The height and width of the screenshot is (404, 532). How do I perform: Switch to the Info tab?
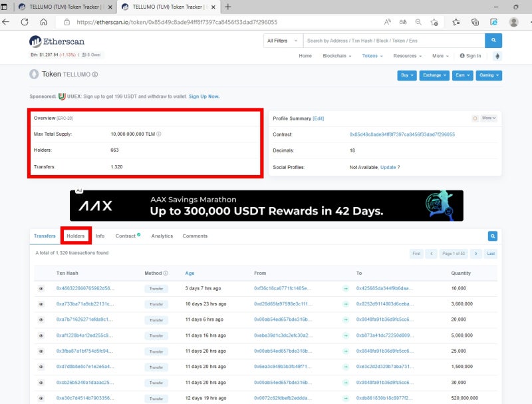(100, 236)
